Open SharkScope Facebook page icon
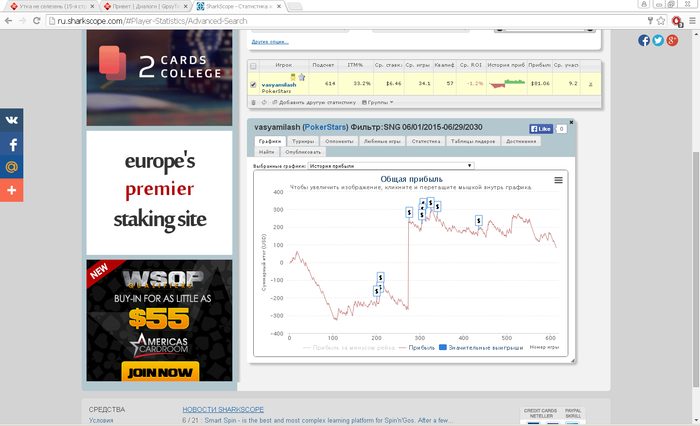The image size is (700, 426). coord(644,40)
